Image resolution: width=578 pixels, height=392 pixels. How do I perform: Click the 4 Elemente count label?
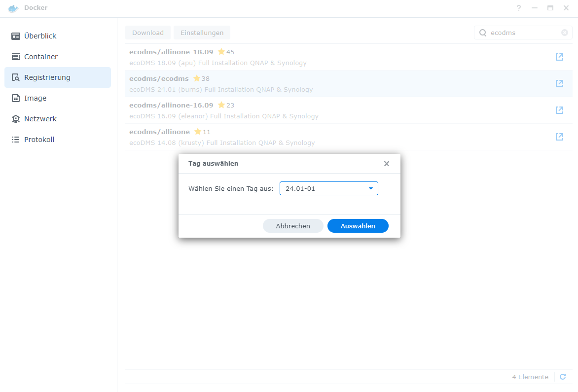coord(530,377)
